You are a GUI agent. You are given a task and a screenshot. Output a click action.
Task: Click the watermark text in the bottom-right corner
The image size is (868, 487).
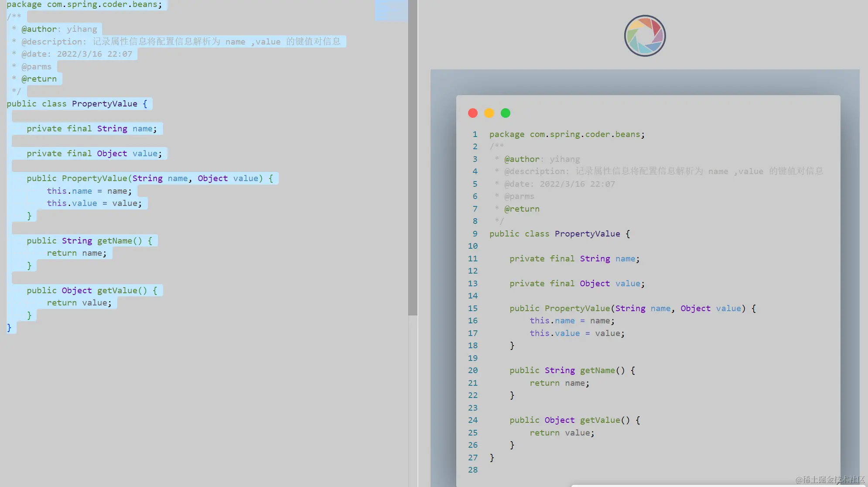(x=830, y=480)
